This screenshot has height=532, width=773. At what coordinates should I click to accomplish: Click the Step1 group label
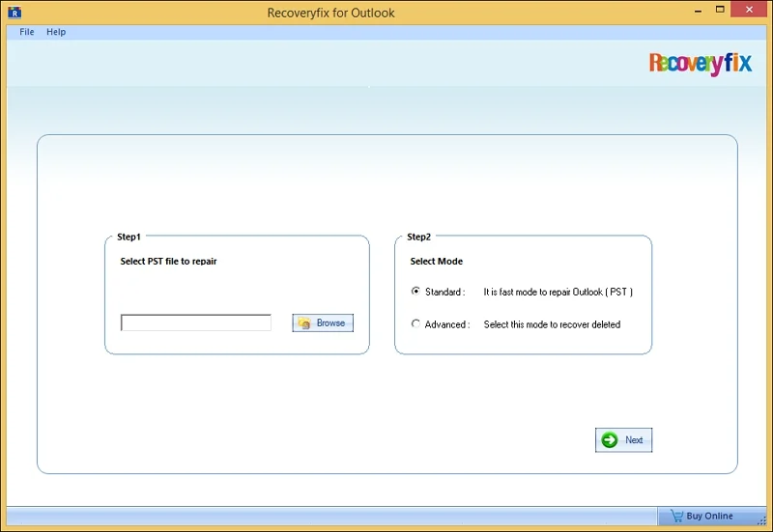coord(129,237)
